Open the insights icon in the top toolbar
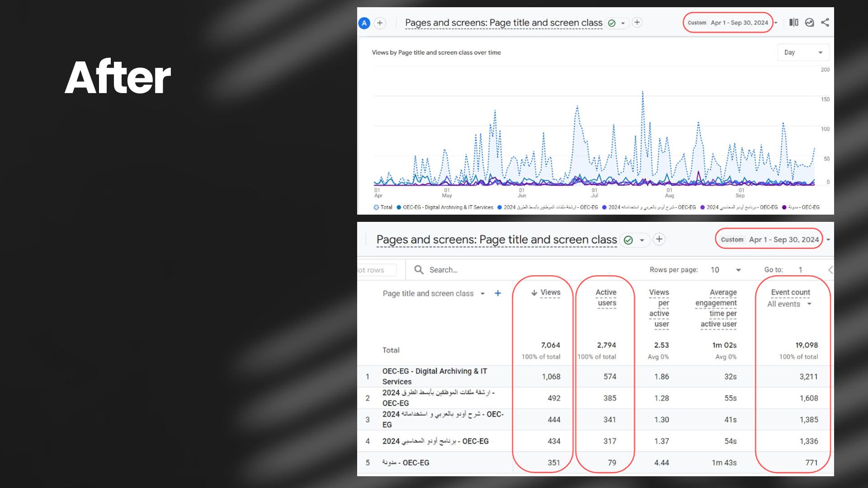Viewport: 868px width, 488px height. point(809,23)
